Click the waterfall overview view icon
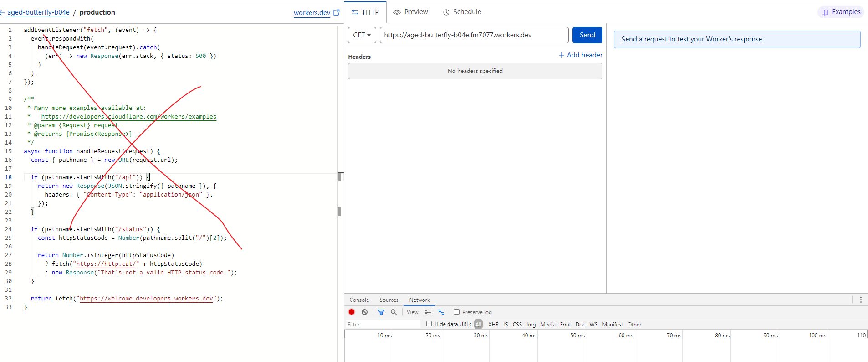 (x=441, y=312)
